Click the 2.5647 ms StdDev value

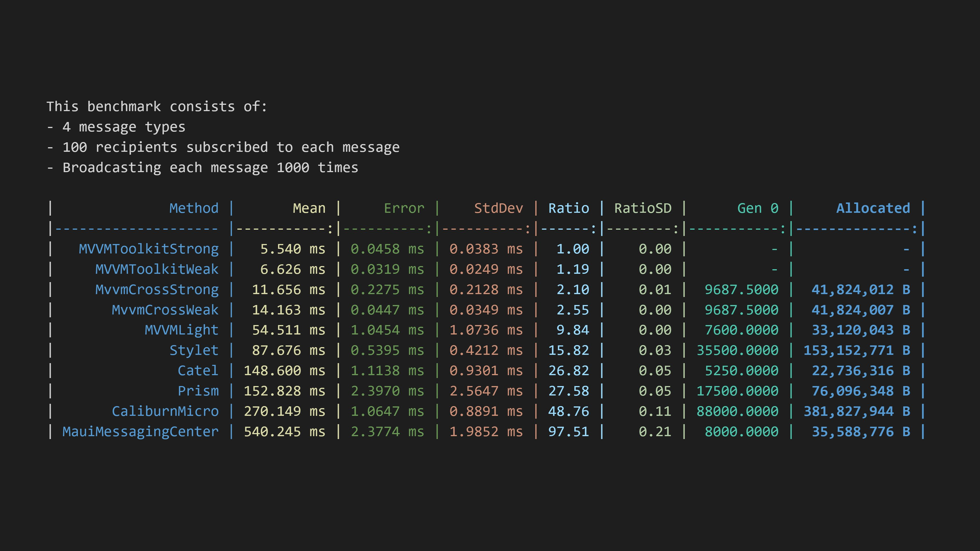point(486,391)
